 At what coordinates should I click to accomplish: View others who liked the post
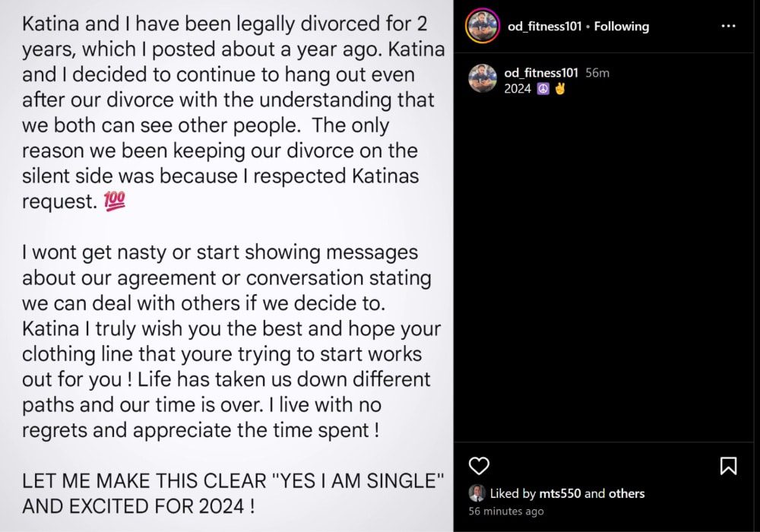pyautogui.click(x=626, y=493)
